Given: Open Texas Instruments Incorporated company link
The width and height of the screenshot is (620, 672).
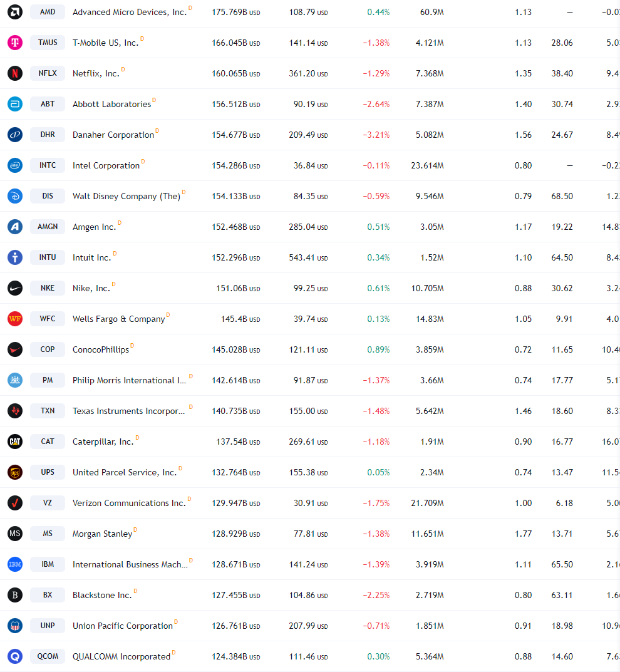Looking at the screenshot, I should tap(128, 411).
